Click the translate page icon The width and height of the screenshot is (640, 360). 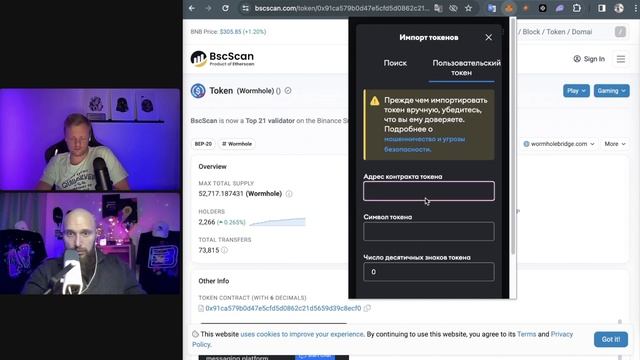pos(438,8)
